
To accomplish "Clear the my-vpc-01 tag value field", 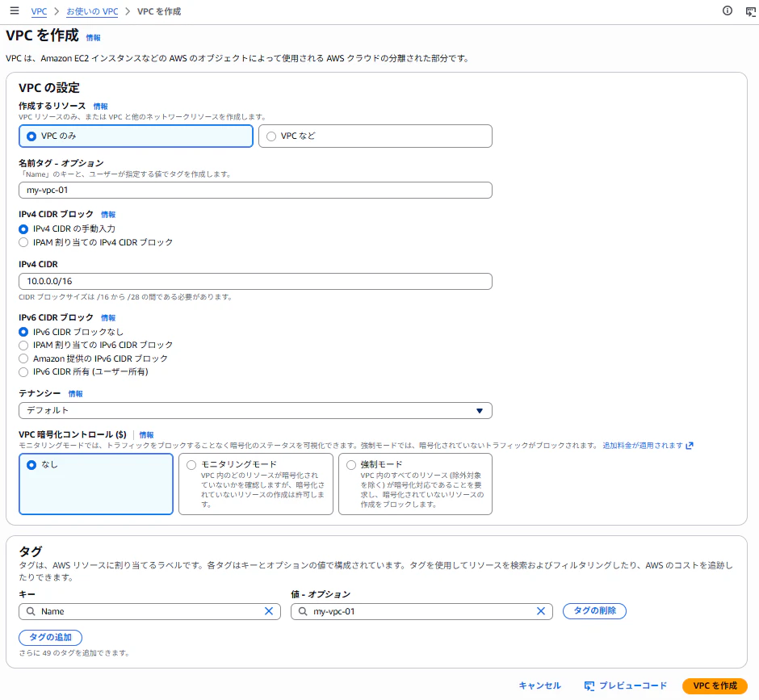I will pos(541,611).
